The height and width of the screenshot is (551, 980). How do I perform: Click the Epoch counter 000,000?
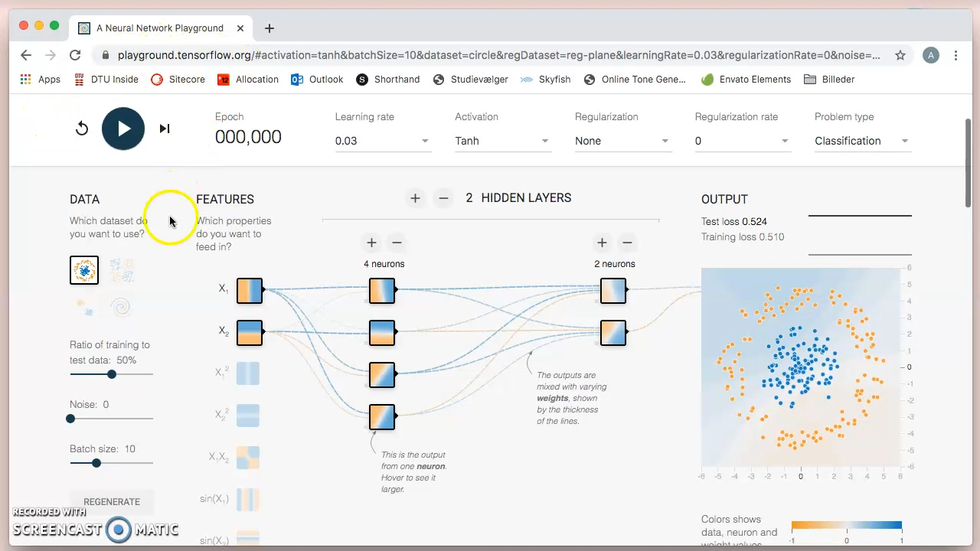248,137
